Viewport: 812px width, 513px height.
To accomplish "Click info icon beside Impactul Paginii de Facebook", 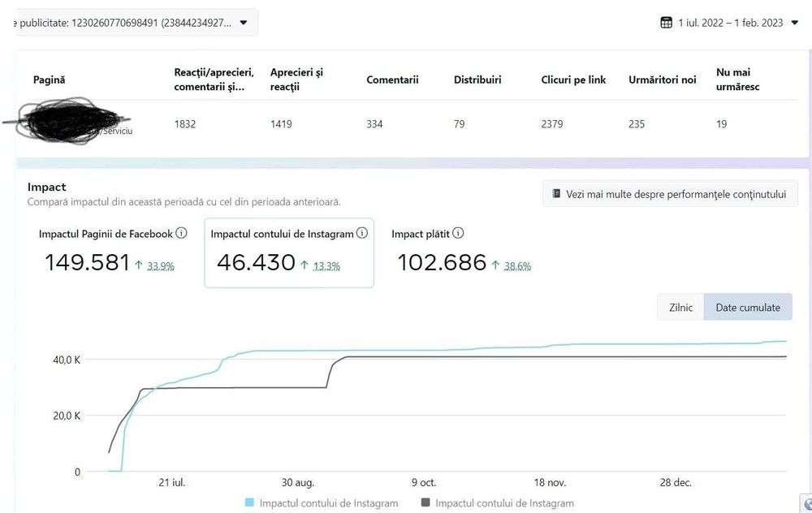I will click(181, 233).
